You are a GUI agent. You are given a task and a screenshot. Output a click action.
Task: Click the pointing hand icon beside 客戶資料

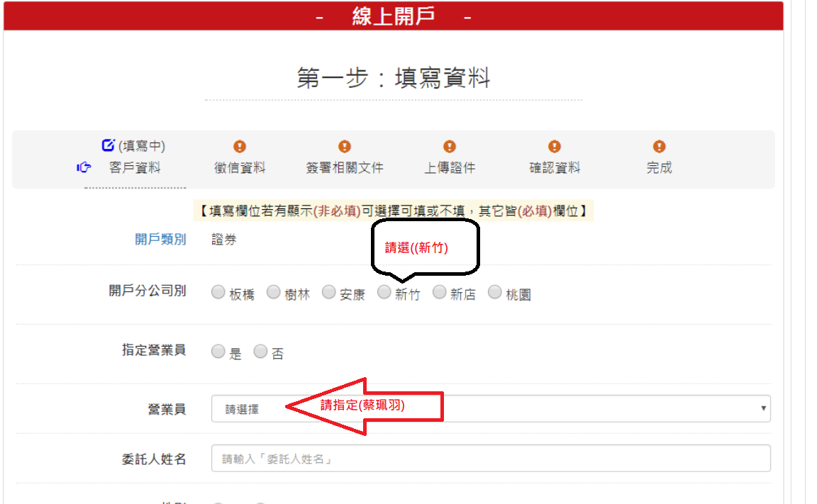pos(84,168)
